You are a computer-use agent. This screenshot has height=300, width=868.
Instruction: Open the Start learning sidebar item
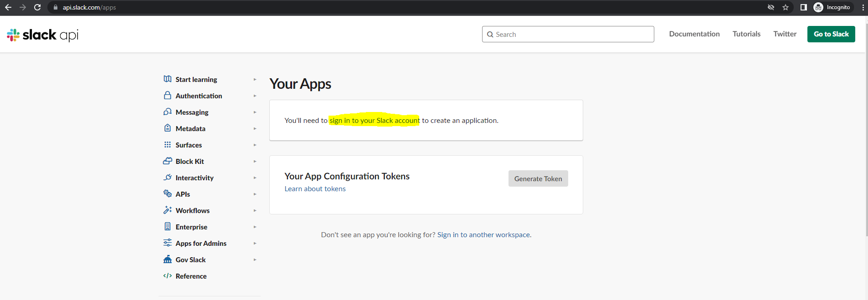pyautogui.click(x=196, y=79)
